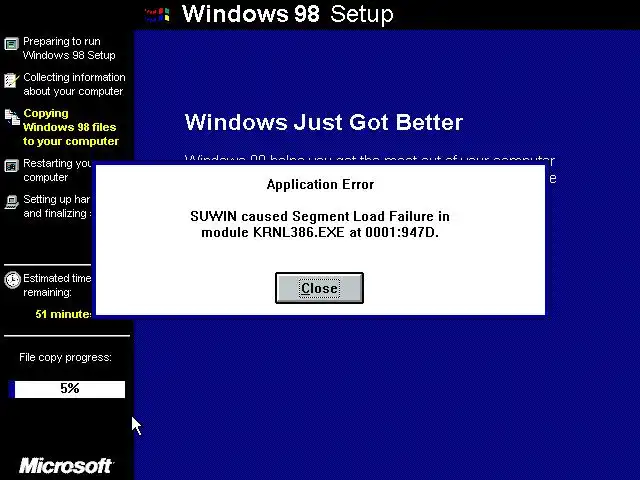Click the Setting up hardware computer icon
The height and width of the screenshot is (480, 640).
point(11,202)
